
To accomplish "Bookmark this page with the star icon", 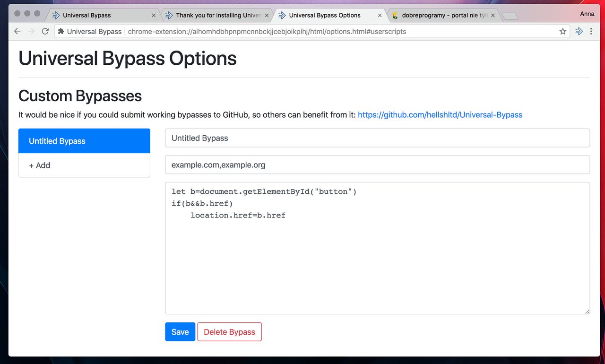I will (x=562, y=31).
